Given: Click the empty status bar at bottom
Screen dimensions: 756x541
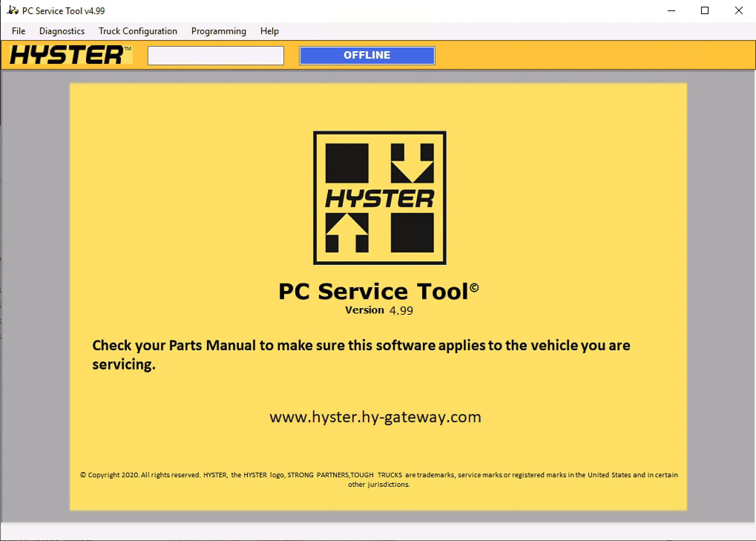Looking at the screenshot, I should coord(378,532).
